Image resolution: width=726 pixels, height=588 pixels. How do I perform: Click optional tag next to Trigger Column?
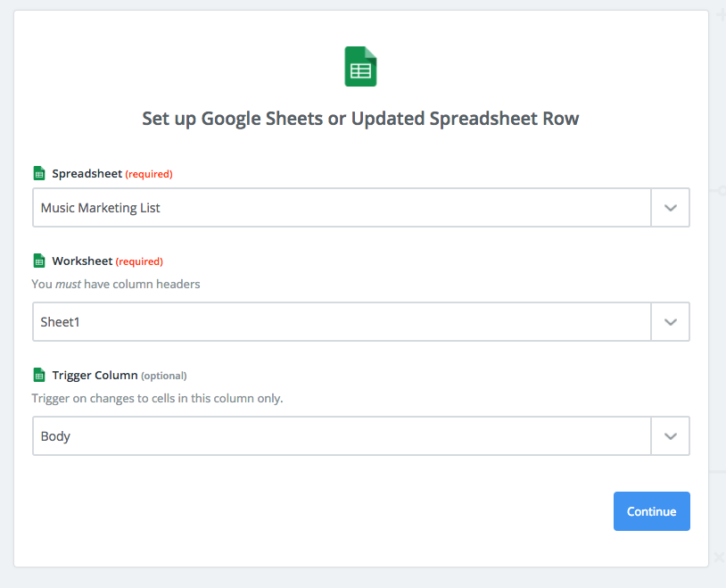coord(164,376)
